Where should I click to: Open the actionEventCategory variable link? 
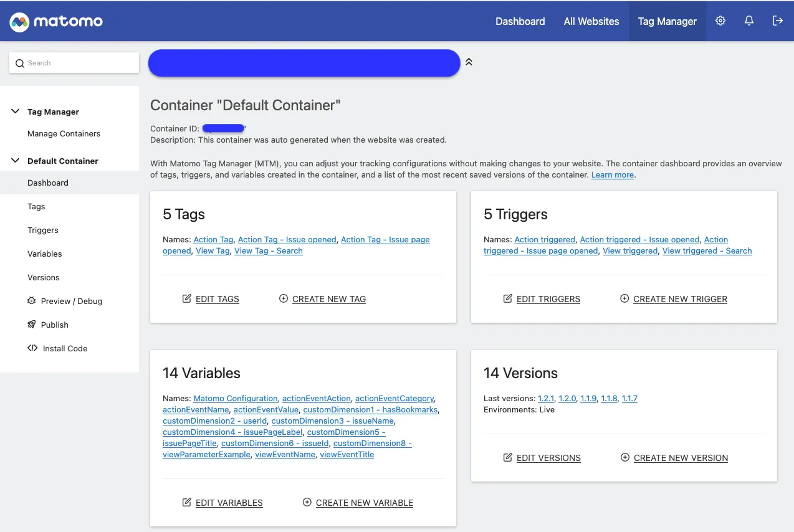(x=395, y=398)
